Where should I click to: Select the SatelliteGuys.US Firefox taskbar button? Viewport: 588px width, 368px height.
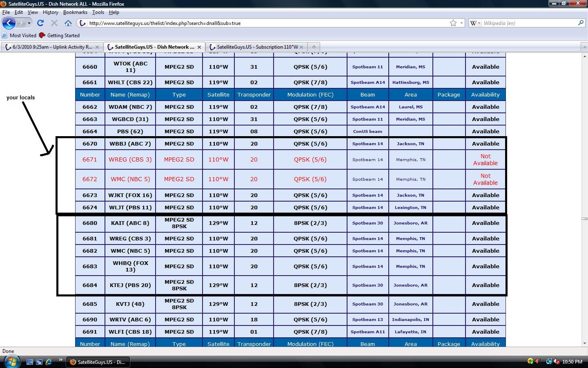pos(98,362)
